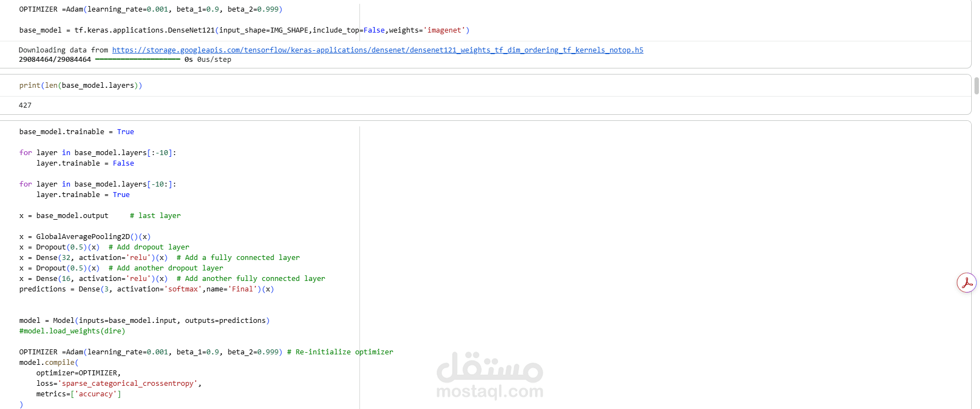The image size is (980, 409).
Task: Click the 'layer.trainable = True' line
Action: point(83,195)
